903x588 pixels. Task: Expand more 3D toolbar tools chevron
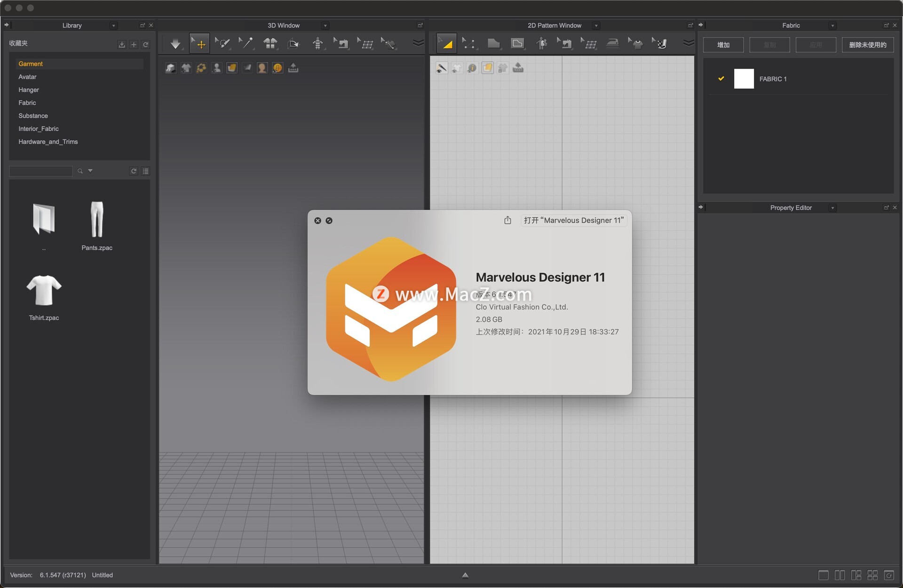tap(418, 43)
